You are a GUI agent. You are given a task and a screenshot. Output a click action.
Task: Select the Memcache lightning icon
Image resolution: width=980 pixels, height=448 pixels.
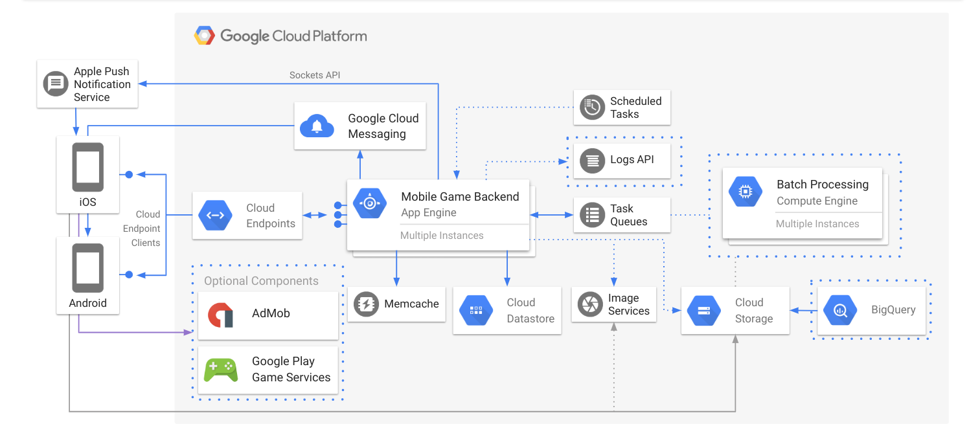click(x=367, y=304)
